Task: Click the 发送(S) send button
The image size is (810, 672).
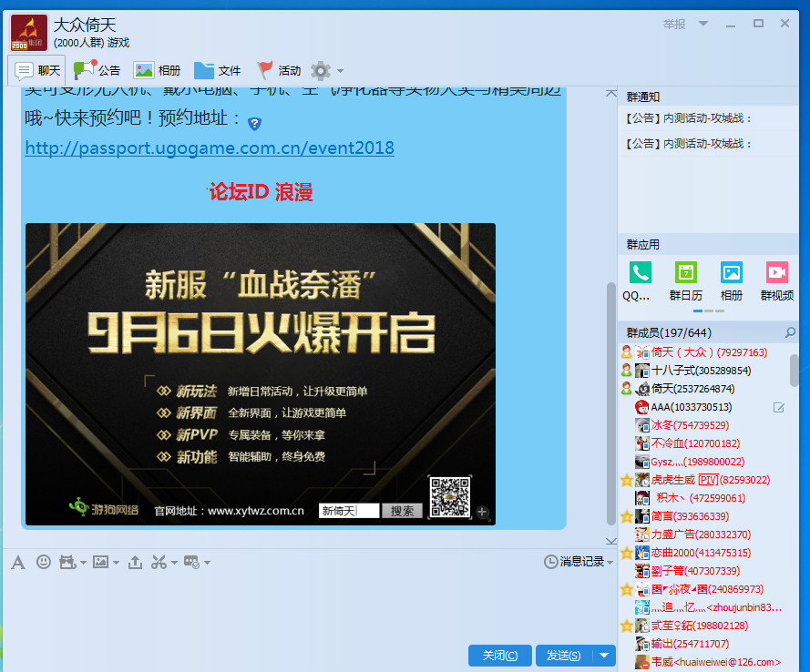Action: [x=564, y=656]
